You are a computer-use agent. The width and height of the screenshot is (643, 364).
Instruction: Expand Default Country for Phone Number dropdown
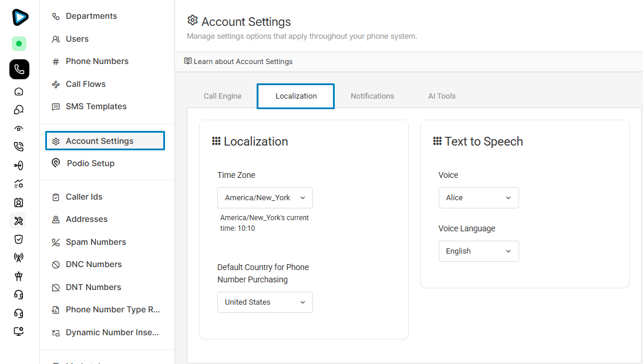pos(265,302)
